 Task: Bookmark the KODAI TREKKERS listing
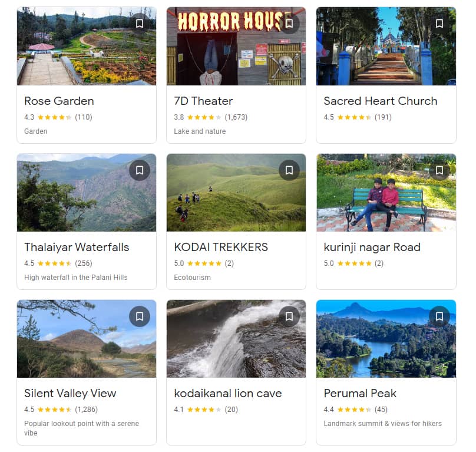click(x=289, y=170)
